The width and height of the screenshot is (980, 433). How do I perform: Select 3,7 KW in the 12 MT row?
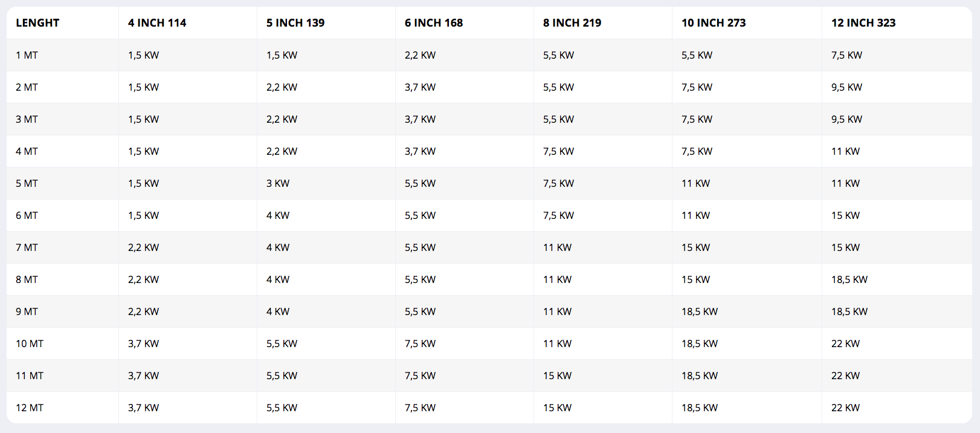point(143,408)
